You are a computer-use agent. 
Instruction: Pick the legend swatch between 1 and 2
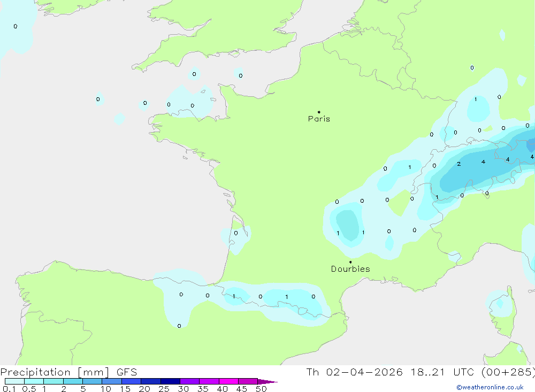pyautogui.click(x=53, y=381)
